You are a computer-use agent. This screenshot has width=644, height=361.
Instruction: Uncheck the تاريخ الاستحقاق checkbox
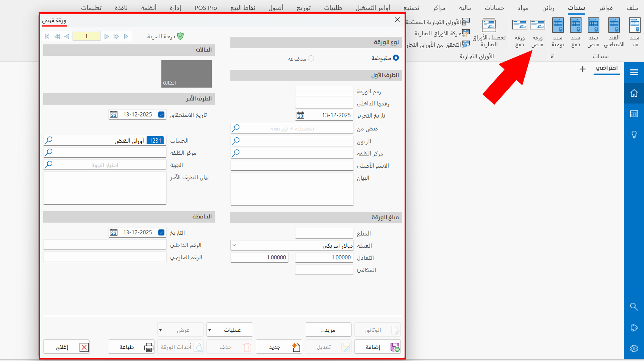pos(161,114)
